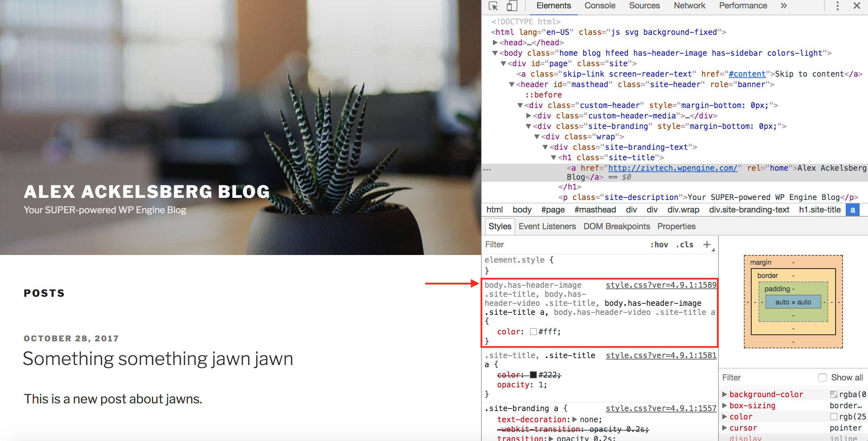
Task: Open the more panels chevron icon
Action: [x=784, y=6]
